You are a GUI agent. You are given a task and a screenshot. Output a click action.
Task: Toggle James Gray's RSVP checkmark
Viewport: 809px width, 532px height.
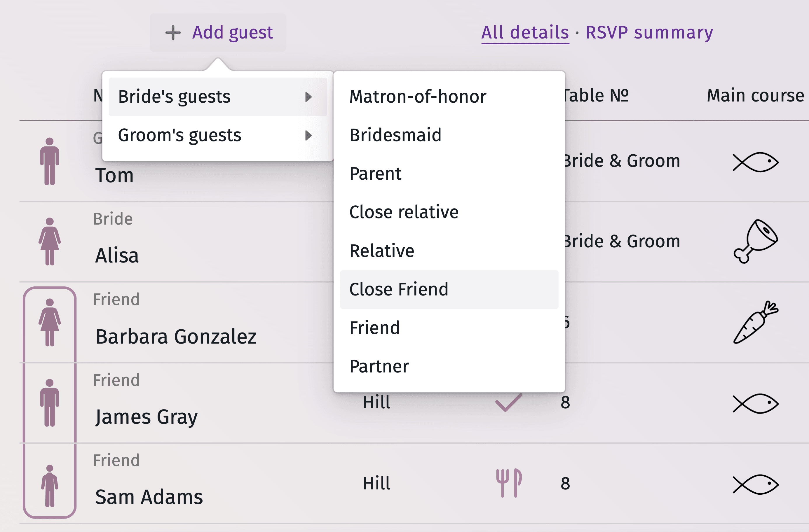coord(509,403)
